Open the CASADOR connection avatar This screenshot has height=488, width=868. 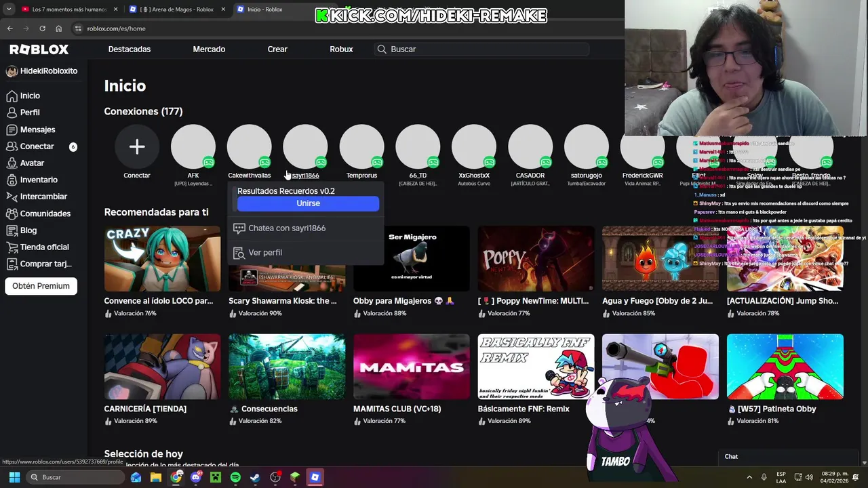530,146
